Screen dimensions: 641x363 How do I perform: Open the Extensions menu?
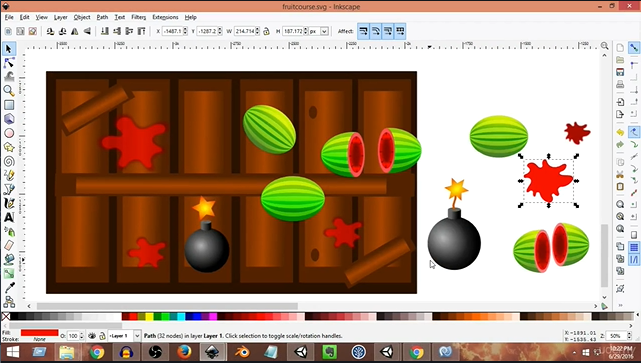point(165,17)
